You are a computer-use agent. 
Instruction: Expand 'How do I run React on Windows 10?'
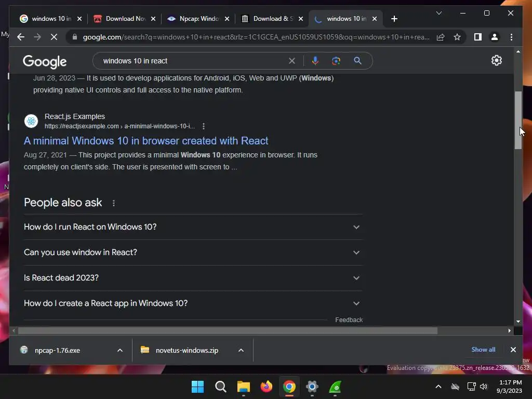coord(193,227)
